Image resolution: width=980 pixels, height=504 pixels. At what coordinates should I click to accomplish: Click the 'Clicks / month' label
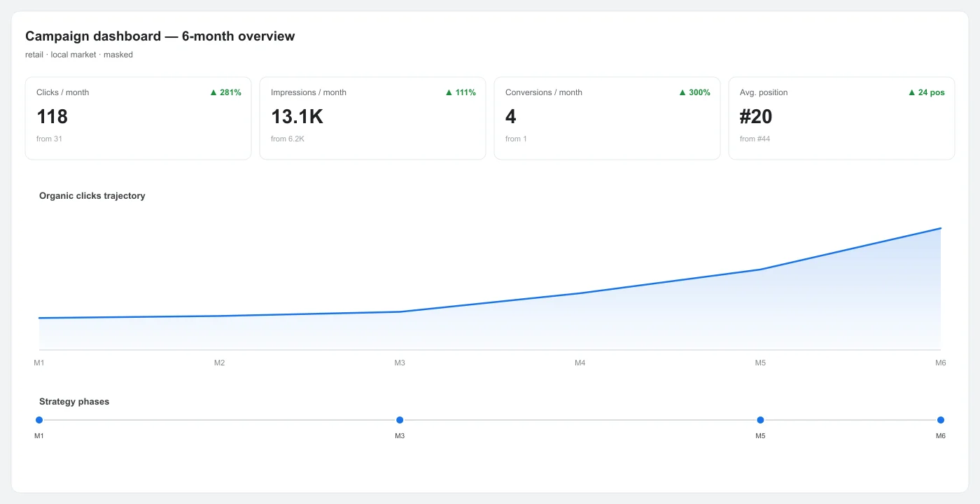tap(63, 92)
